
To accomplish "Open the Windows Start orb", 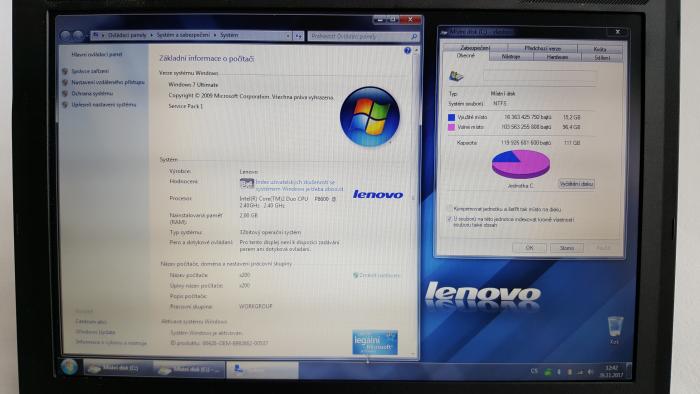I will coord(69,367).
